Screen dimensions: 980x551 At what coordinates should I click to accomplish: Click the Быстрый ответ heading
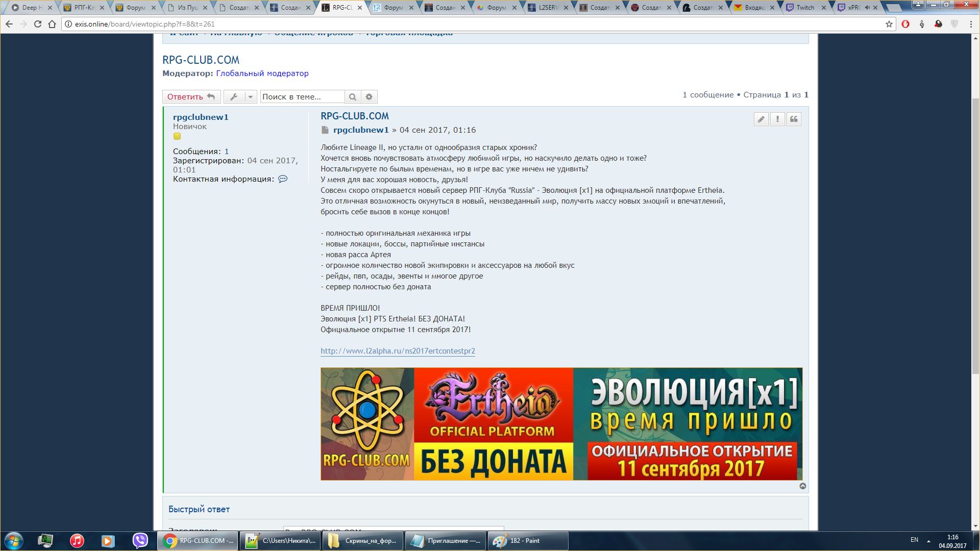click(x=199, y=509)
